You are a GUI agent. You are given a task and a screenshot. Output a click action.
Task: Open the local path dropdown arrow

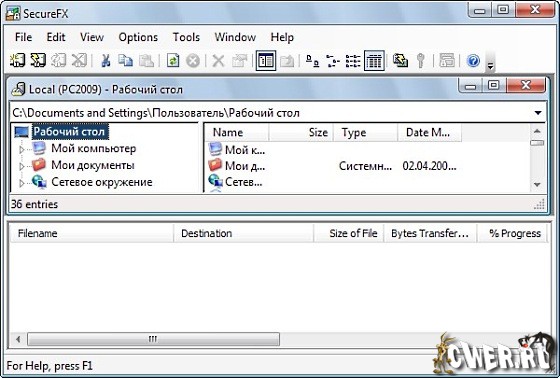click(x=538, y=113)
